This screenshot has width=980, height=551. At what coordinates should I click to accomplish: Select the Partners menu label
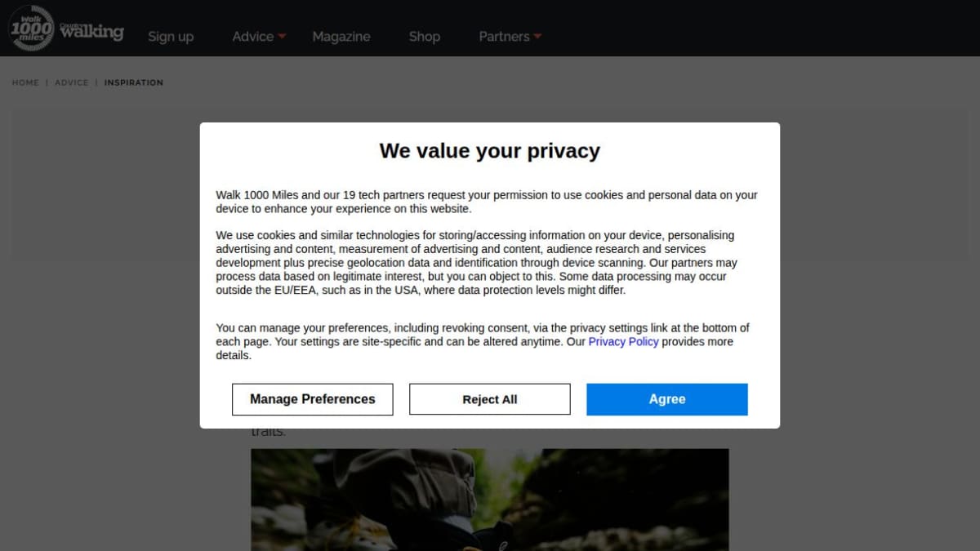(x=503, y=37)
